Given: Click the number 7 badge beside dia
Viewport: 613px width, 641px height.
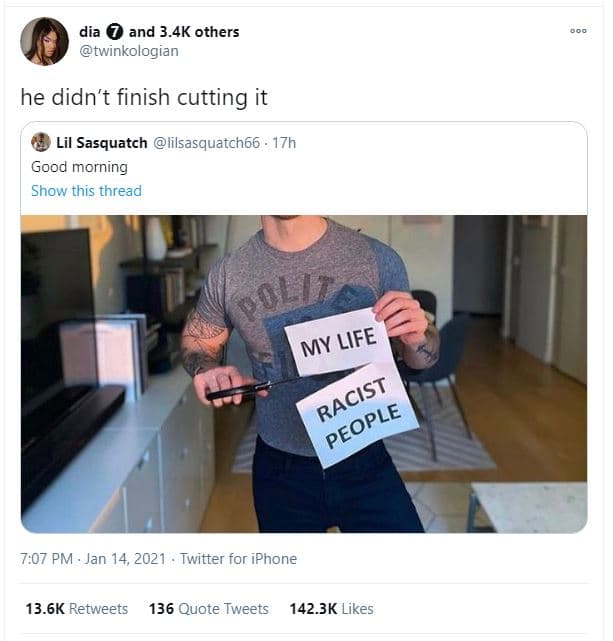Looking at the screenshot, I should 115,32.
